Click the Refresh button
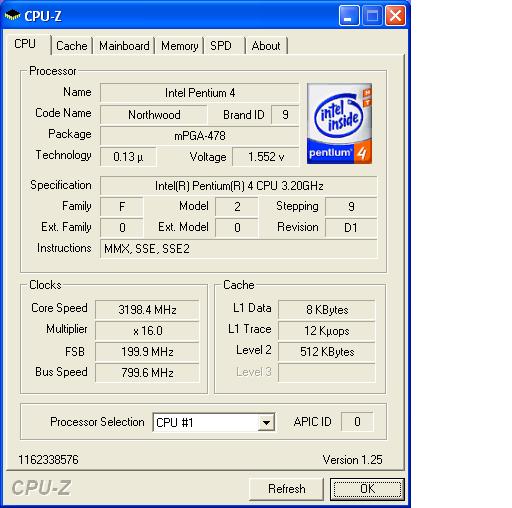The image size is (512, 508). pos(286,489)
